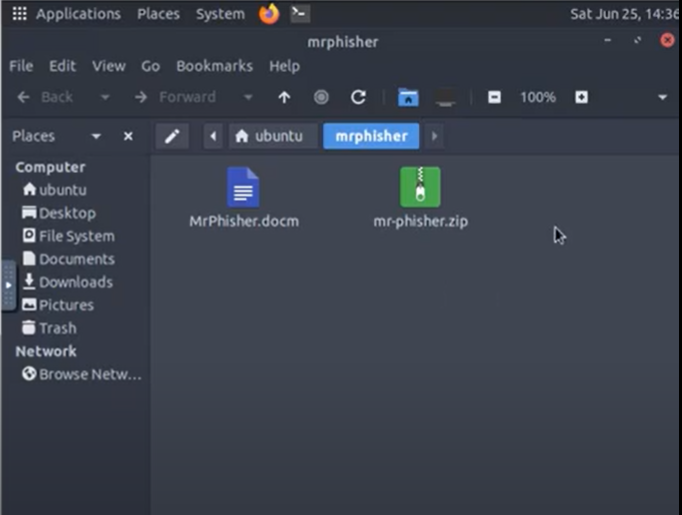Open the View menu

[109, 66]
